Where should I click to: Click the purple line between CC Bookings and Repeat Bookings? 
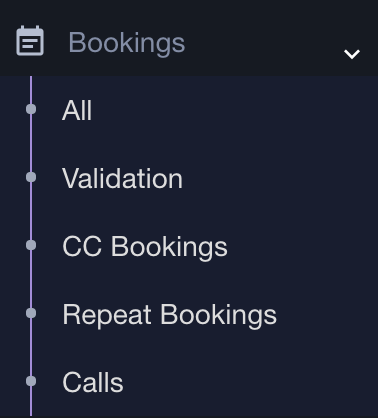(x=31, y=279)
